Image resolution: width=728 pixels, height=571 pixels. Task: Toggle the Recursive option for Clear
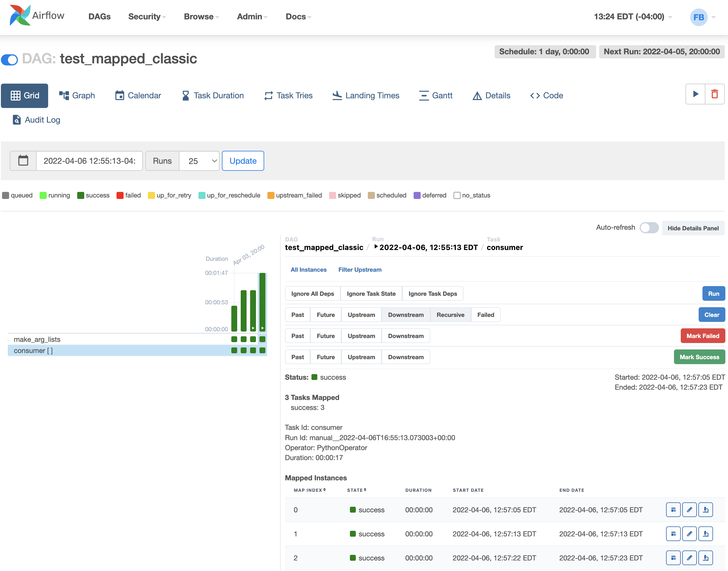tap(450, 315)
